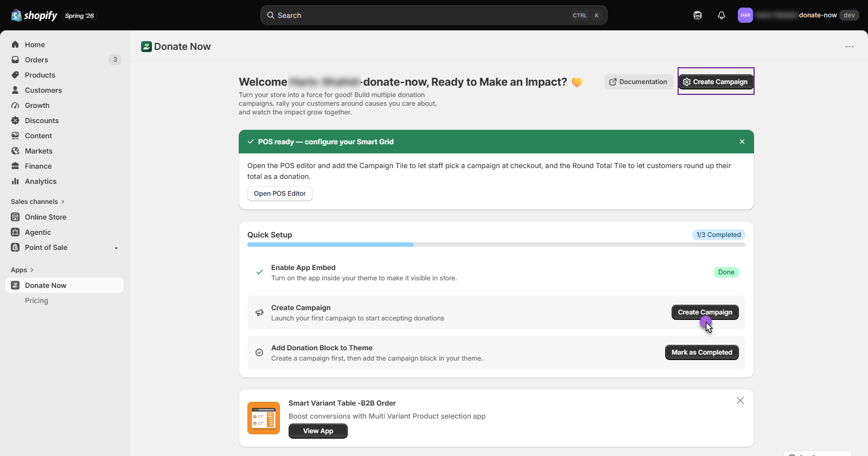Viewport: 868px width, 456px height.
Task: Click the megaphone icon beside Create Campaign
Action: coord(259,312)
